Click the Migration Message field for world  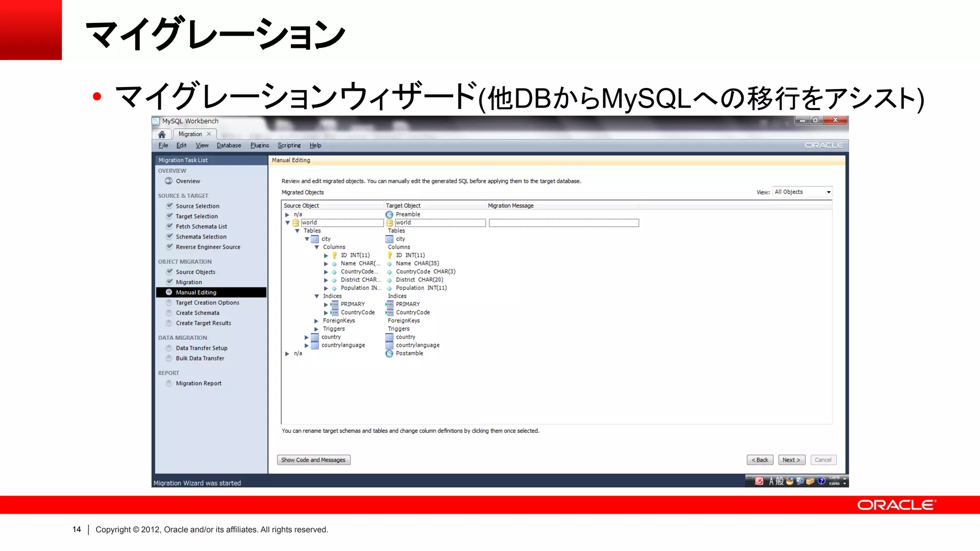click(x=564, y=223)
